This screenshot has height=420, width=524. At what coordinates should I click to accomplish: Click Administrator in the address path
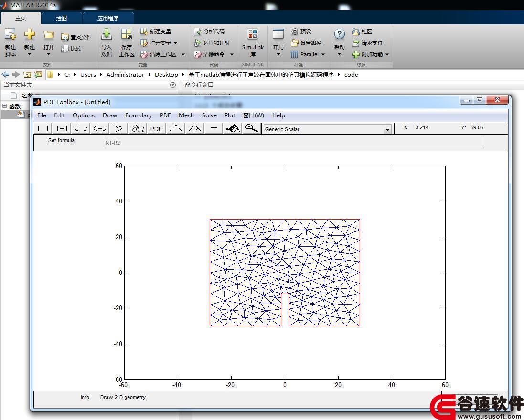(x=125, y=75)
